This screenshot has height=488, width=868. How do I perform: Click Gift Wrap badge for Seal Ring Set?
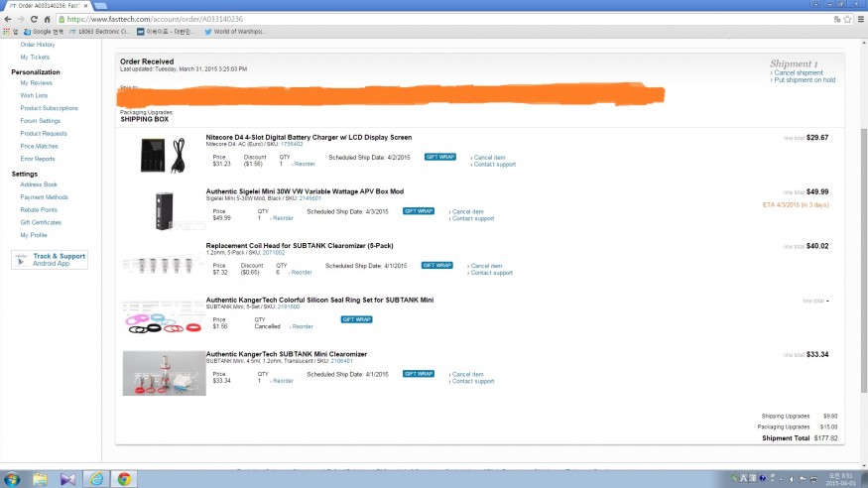click(x=356, y=319)
